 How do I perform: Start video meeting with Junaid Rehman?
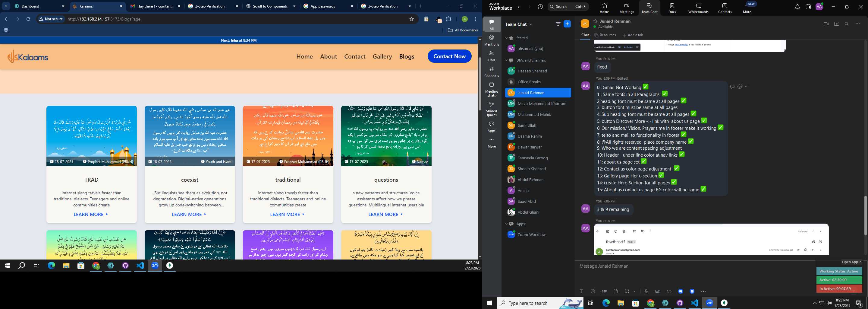point(826,24)
